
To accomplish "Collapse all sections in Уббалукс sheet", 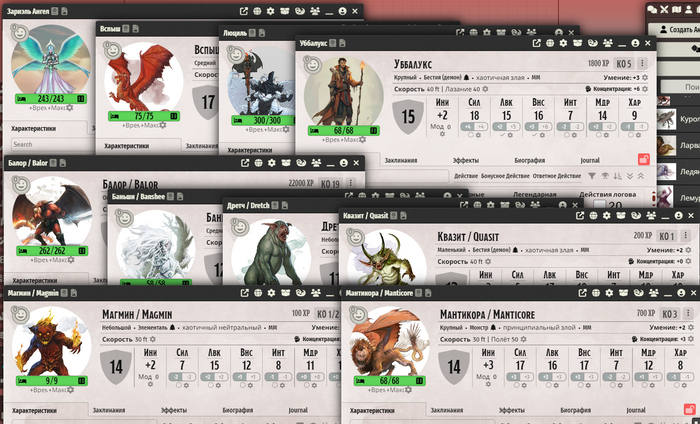I will [641, 176].
